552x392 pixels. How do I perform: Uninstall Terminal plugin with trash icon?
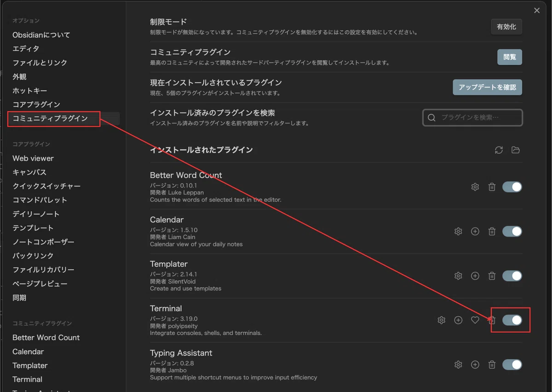pyautogui.click(x=492, y=320)
